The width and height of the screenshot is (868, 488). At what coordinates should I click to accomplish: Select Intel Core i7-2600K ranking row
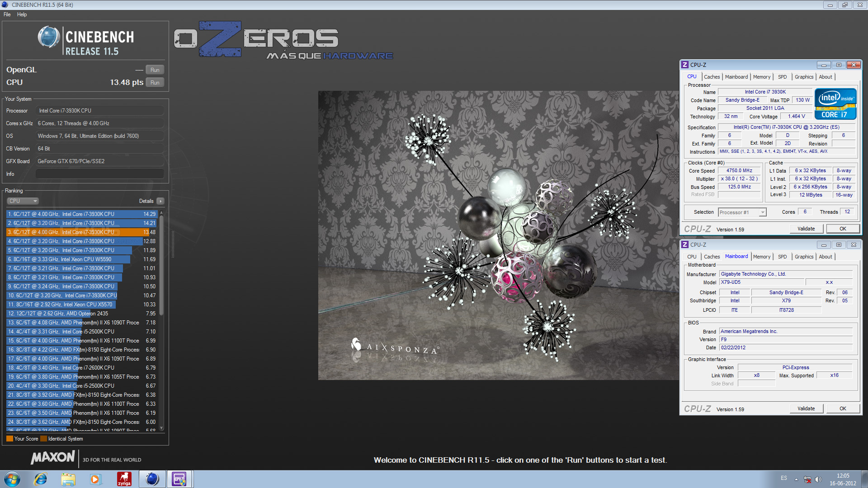[x=82, y=368]
